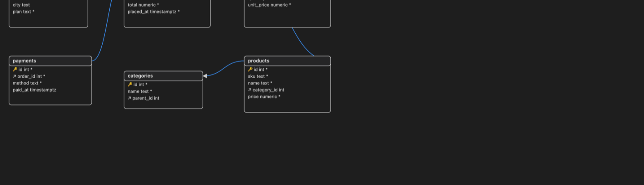The width and height of the screenshot is (644, 185).
Task: Click foreign key arrow beside category_id
Action: coord(250,90)
